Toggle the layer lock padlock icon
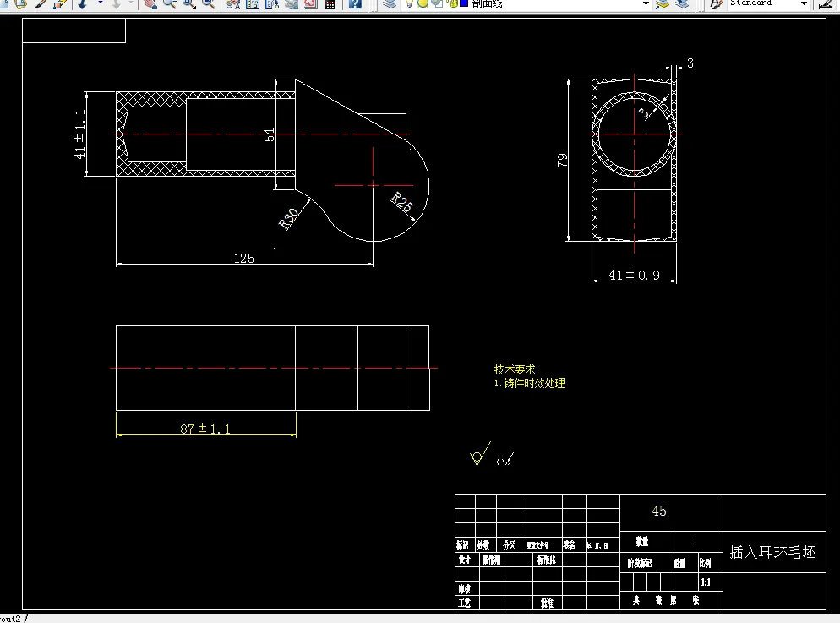The height and width of the screenshot is (623, 840). pyautogui.click(x=453, y=3)
